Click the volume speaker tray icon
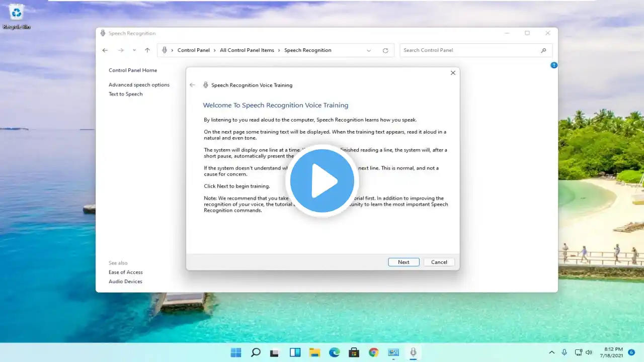Image resolution: width=644 pixels, height=362 pixels. click(x=589, y=352)
